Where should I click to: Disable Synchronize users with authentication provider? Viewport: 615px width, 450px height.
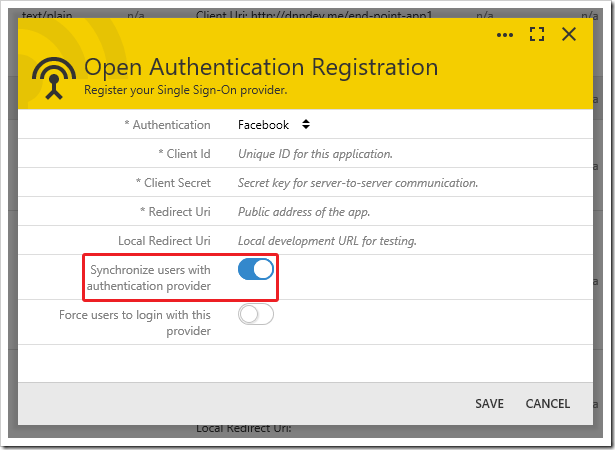click(x=256, y=269)
